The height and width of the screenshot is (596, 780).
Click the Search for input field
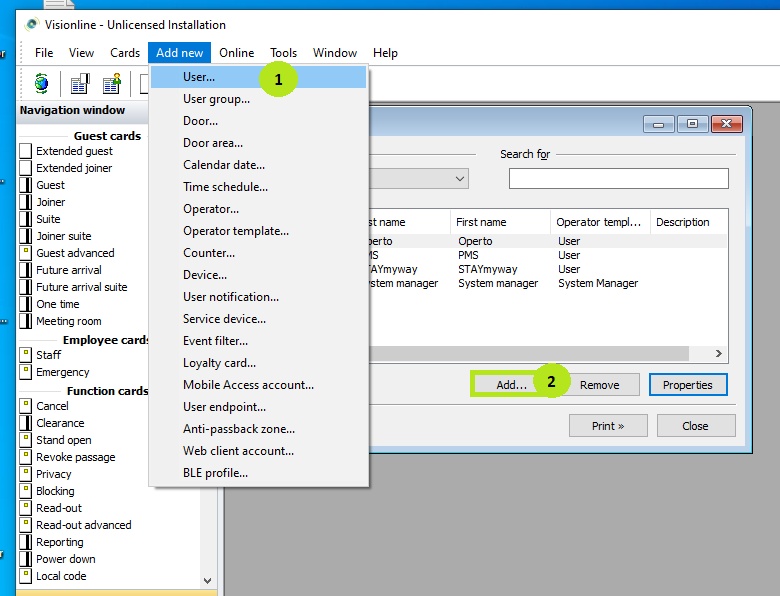(x=618, y=179)
